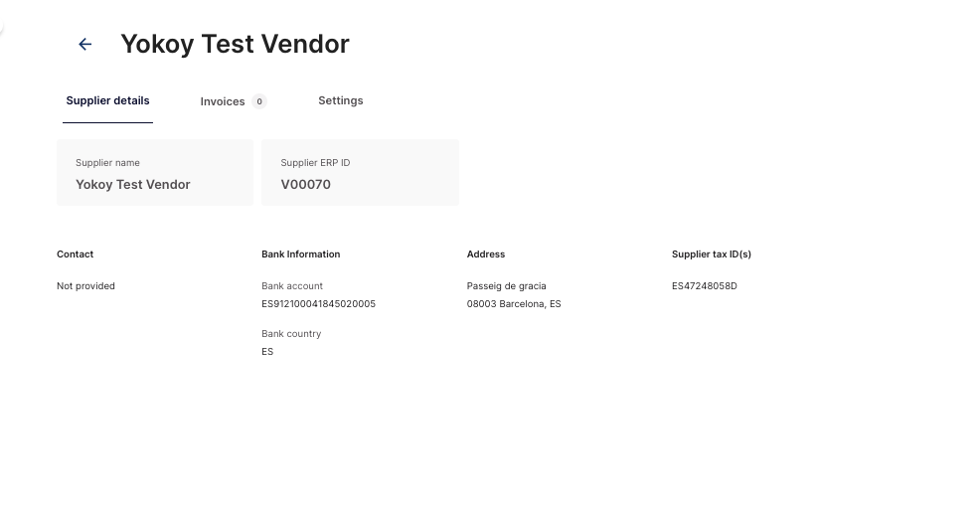Click the Bank Information heading
This screenshot has height=506, width=980.
coord(300,253)
